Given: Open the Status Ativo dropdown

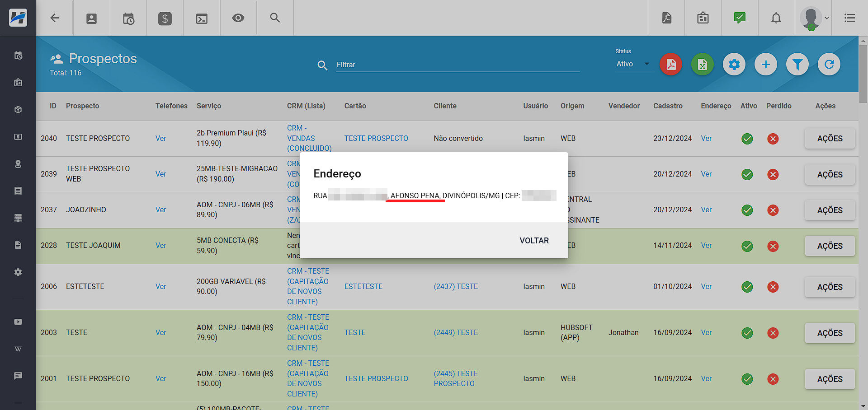Looking at the screenshot, I should click(x=633, y=64).
